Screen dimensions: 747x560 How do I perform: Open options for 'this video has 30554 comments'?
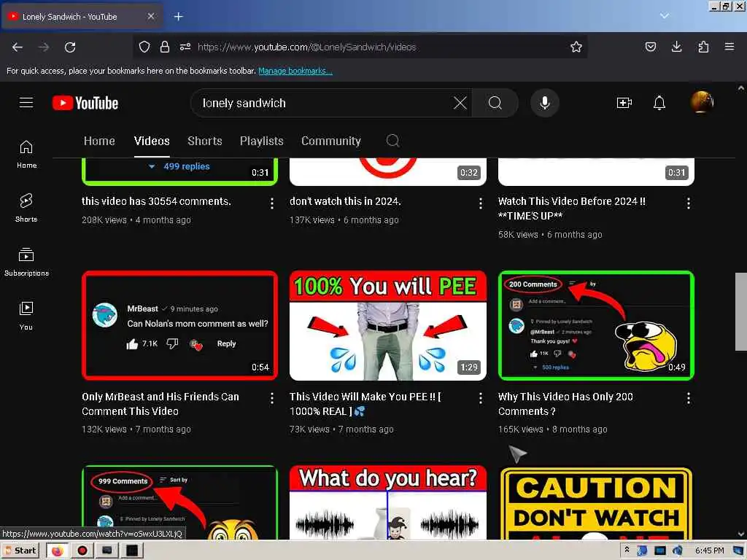[272, 203]
